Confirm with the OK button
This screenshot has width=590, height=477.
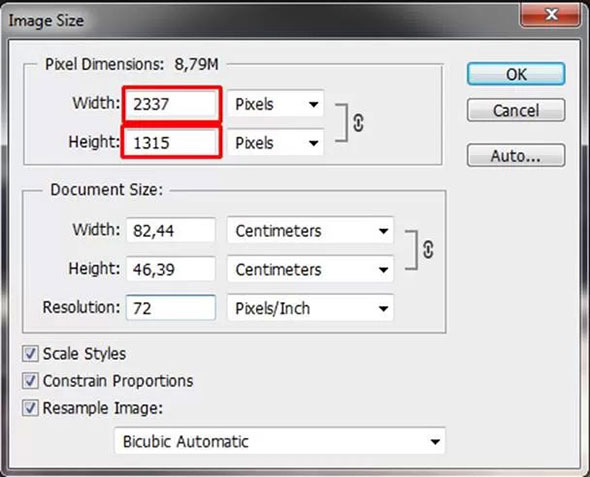[516, 74]
